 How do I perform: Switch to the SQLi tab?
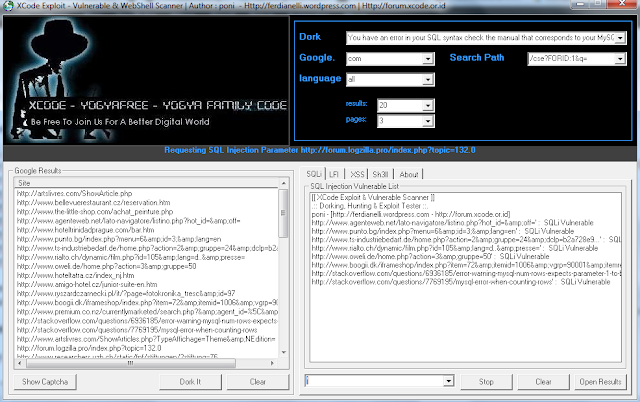314,174
